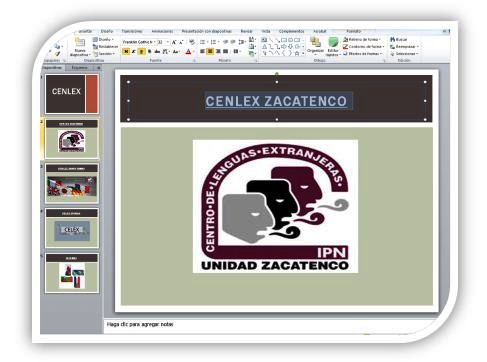Select the triangle shape in the shapes gallery
This screenshot has height=362, width=487.
tap(264, 47)
